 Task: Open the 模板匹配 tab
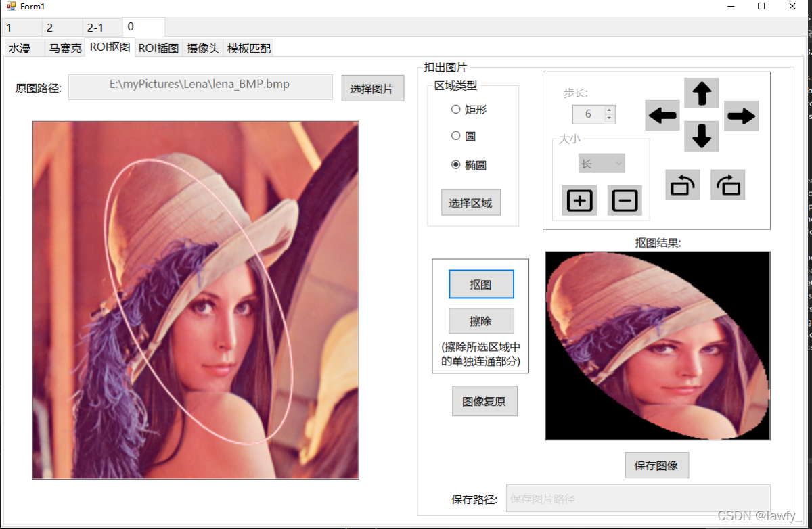248,48
